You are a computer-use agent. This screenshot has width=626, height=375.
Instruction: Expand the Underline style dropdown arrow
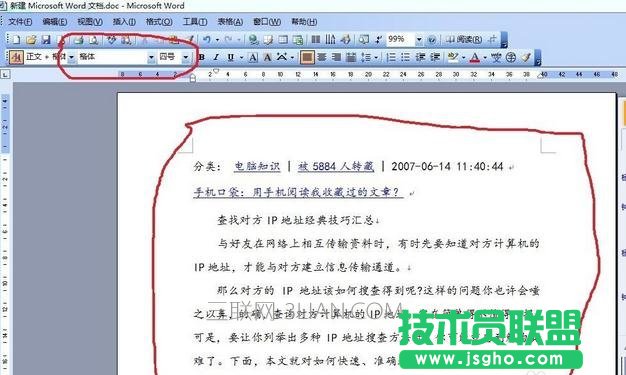click(241, 58)
